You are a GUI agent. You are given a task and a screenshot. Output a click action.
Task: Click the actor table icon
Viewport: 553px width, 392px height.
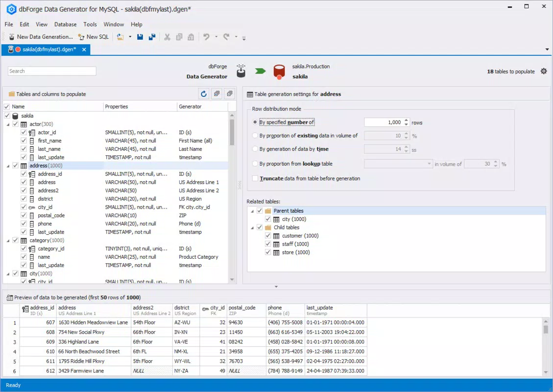(x=24, y=124)
